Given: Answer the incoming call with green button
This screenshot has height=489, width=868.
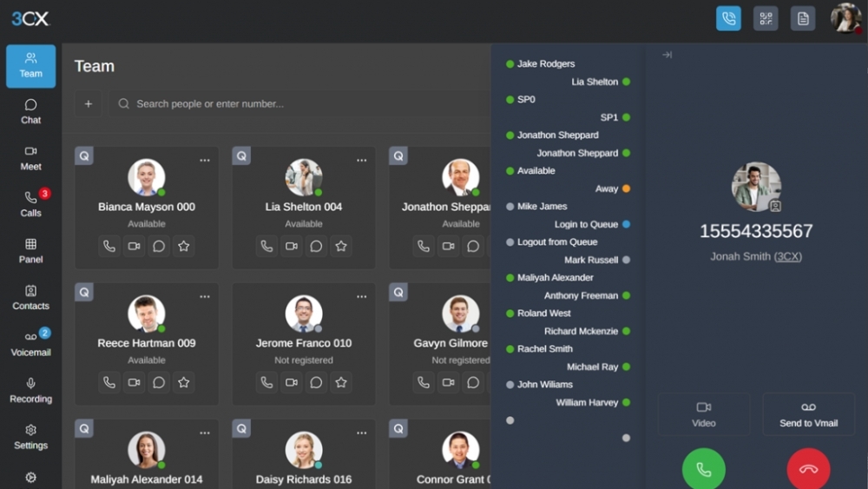Looking at the screenshot, I should (x=704, y=469).
